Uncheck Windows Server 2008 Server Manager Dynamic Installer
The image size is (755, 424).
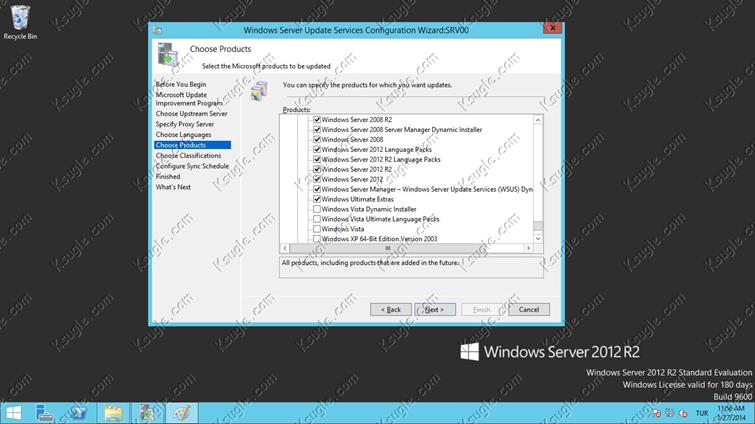pyautogui.click(x=317, y=129)
